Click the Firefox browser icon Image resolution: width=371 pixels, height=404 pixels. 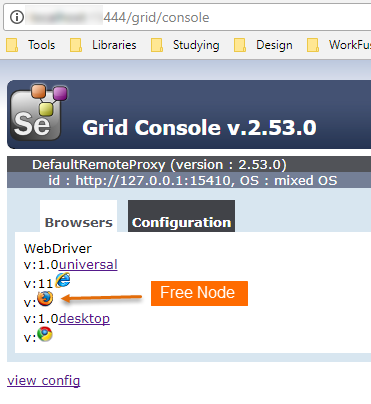(x=45, y=298)
